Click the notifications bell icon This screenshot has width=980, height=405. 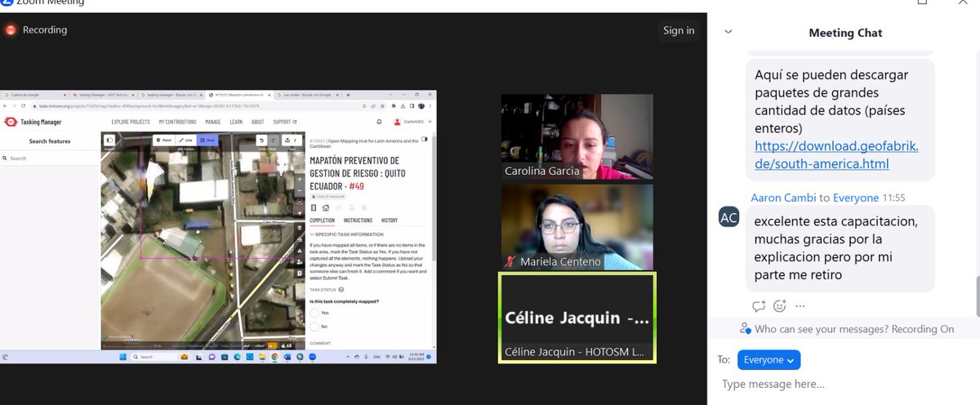pyautogui.click(x=379, y=122)
